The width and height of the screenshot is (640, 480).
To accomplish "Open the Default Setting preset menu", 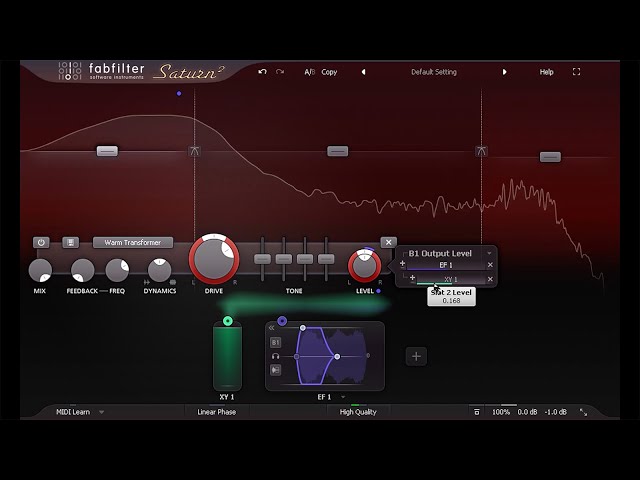I will (434, 72).
